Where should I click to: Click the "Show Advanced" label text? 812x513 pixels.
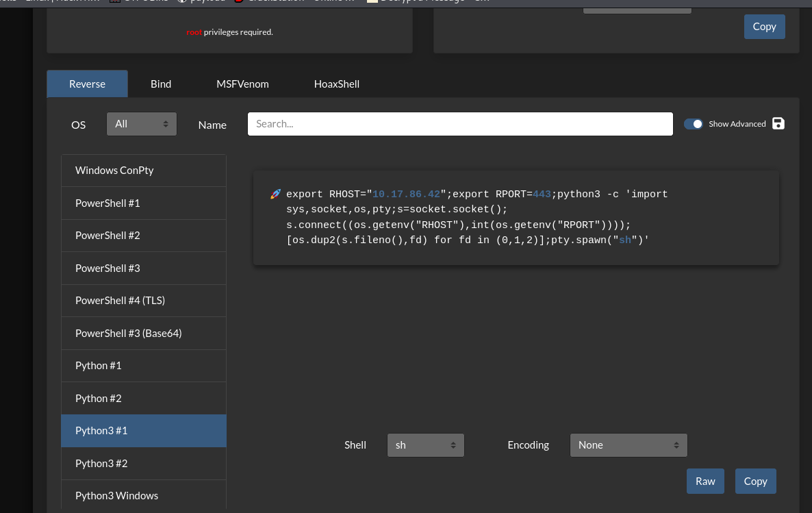point(737,124)
